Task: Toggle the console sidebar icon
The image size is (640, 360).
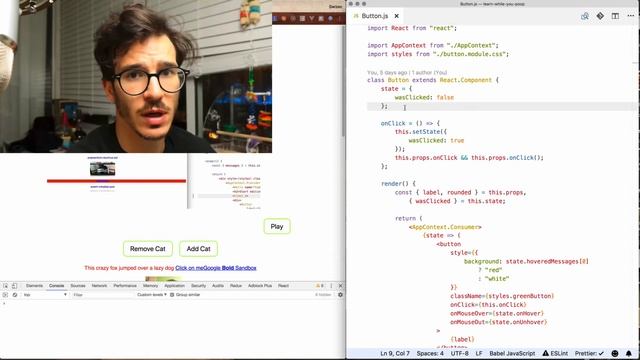Action: pos(5,295)
